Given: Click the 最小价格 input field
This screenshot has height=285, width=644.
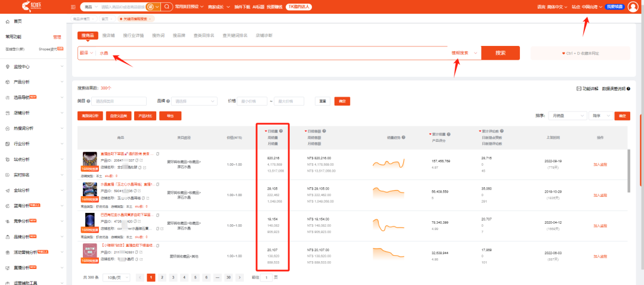Looking at the screenshot, I should [x=253, y=101].
